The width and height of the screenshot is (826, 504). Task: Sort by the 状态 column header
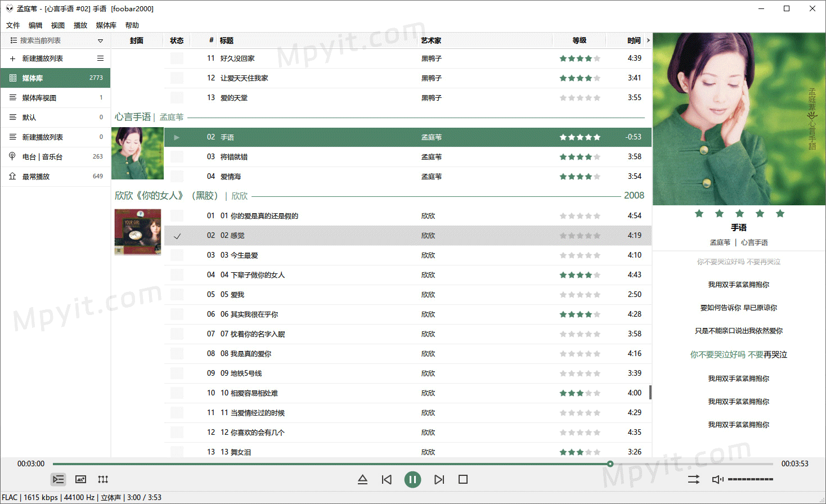(x=177, y=40)
